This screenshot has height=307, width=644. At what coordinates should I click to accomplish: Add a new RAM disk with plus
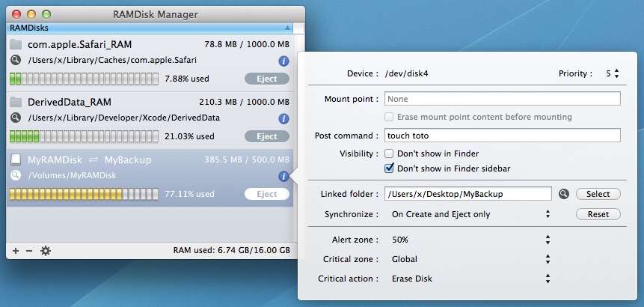[x=16, y=251]
